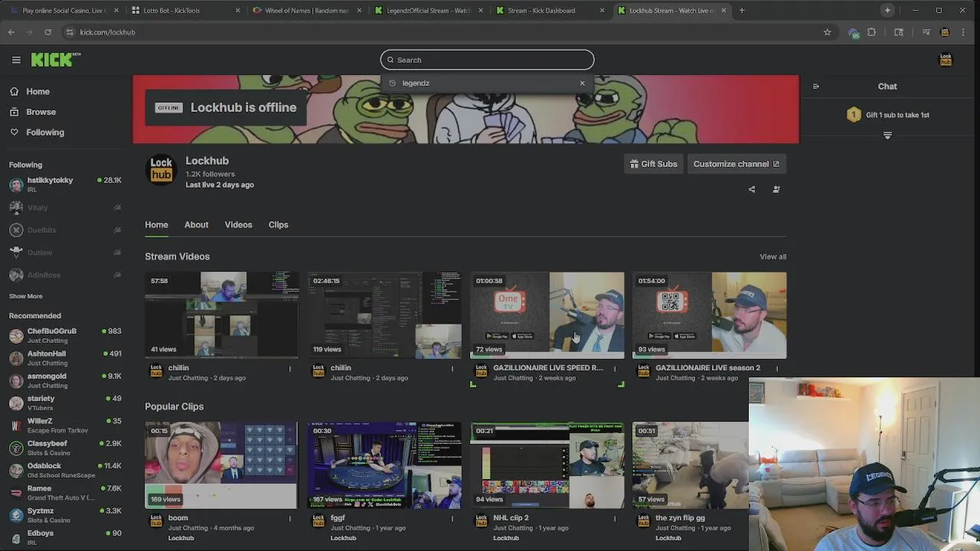Click the offline icon next to Vitaly
This screenshot has width=980, height=551.
pos(117,207)
